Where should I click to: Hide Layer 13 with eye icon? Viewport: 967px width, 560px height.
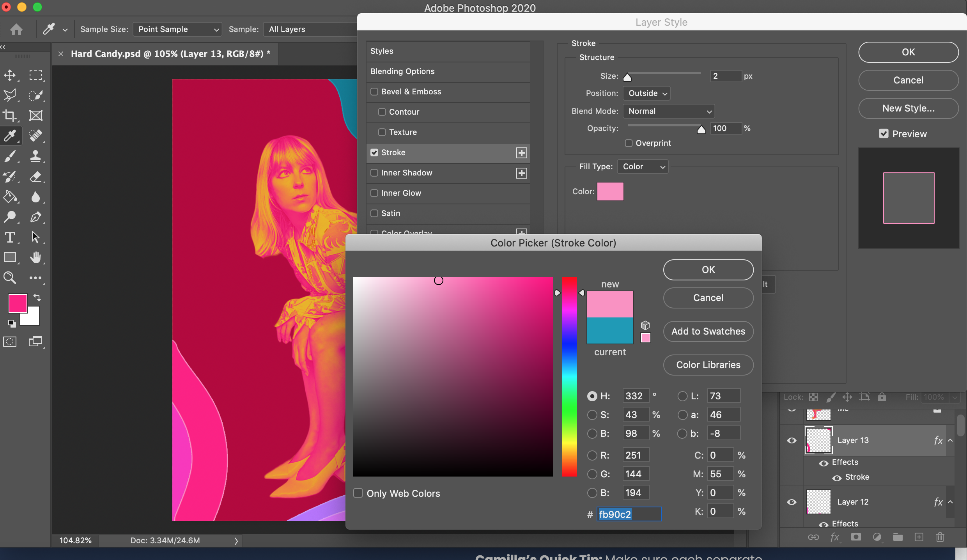792,441
